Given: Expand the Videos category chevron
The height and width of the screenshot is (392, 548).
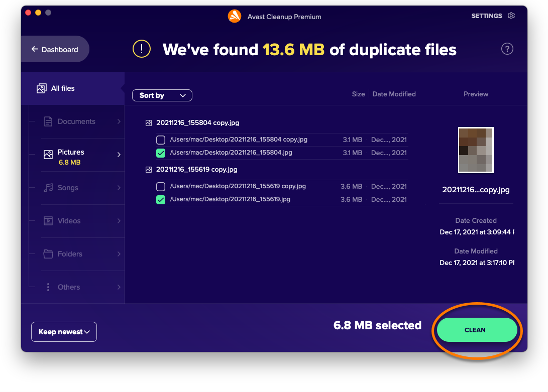Looking at the screenshot, I should pyautogui.click(x=119, y=221).
